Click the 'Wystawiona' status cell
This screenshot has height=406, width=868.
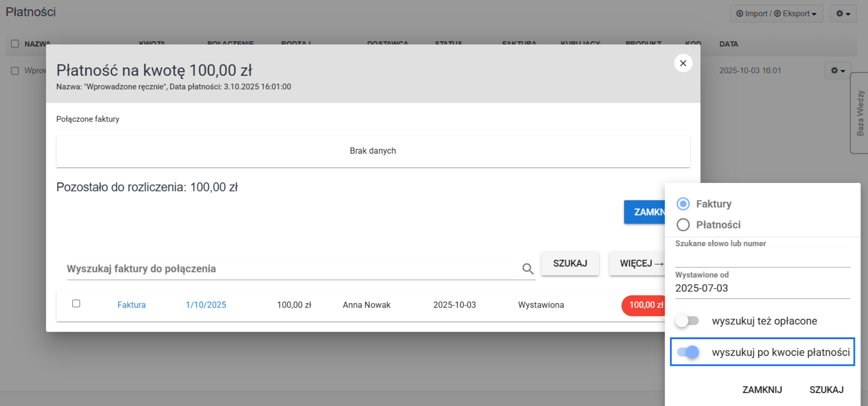pyautogui.click(x=541, y=305)
